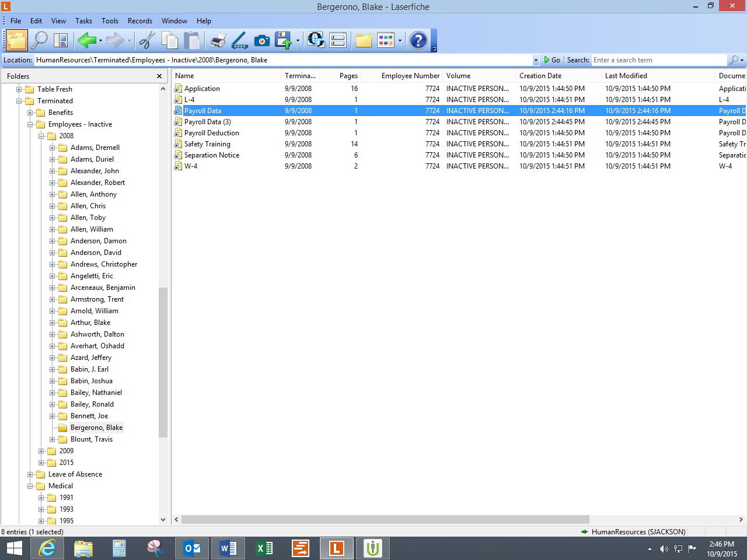This screenshot has height=560, width=747.
Task: Sort by the Last Modified column header
Action: 658,76
